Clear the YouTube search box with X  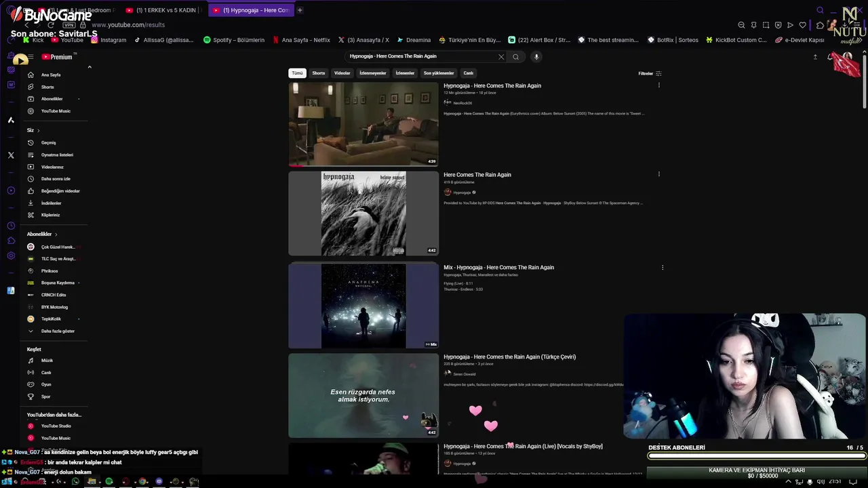(501, 57)
